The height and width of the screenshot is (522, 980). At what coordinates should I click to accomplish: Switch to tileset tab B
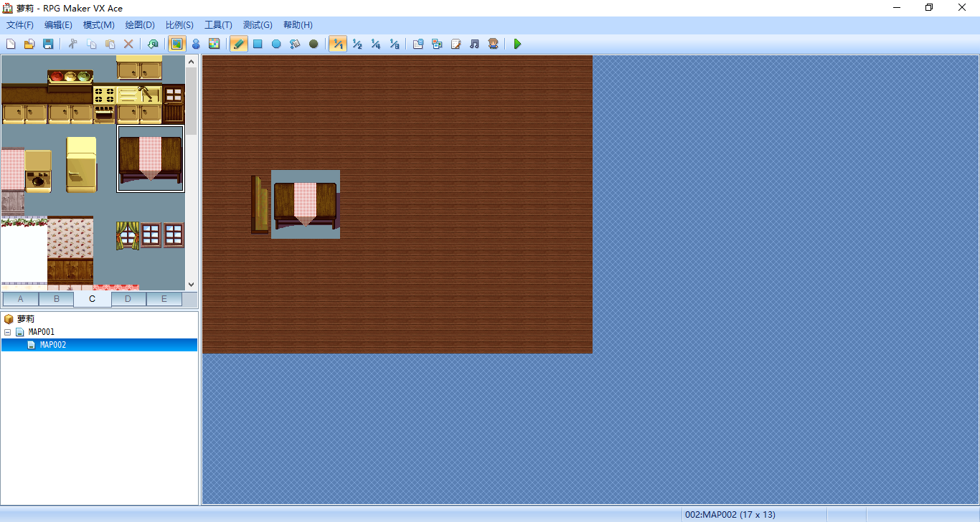pyautogui.click(x=56, y=299)
